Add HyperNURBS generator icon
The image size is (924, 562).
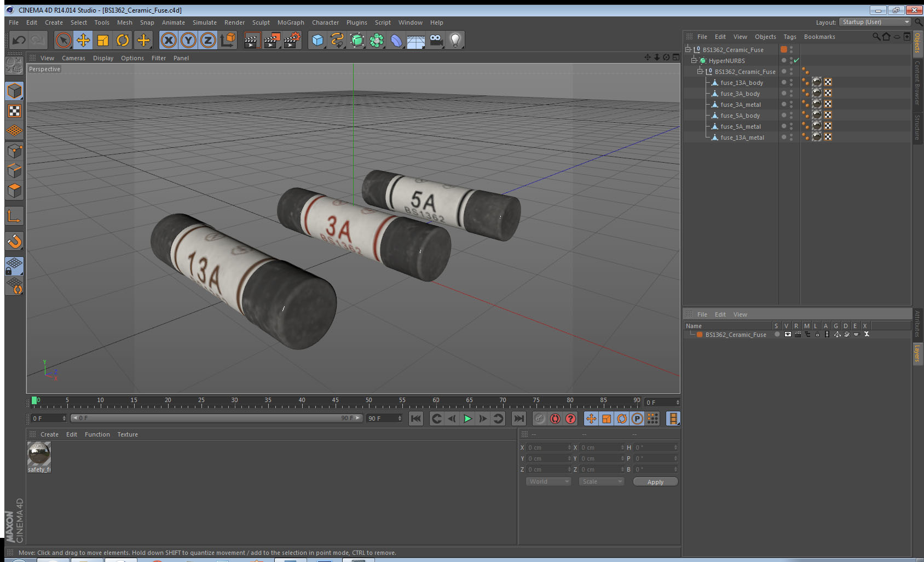click(357, 40)
